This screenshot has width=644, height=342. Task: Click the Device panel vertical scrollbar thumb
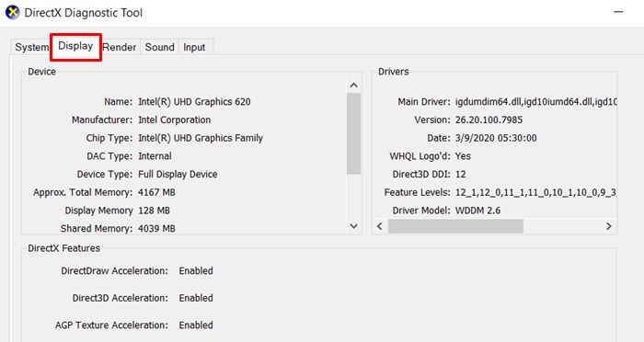point(353,134)
